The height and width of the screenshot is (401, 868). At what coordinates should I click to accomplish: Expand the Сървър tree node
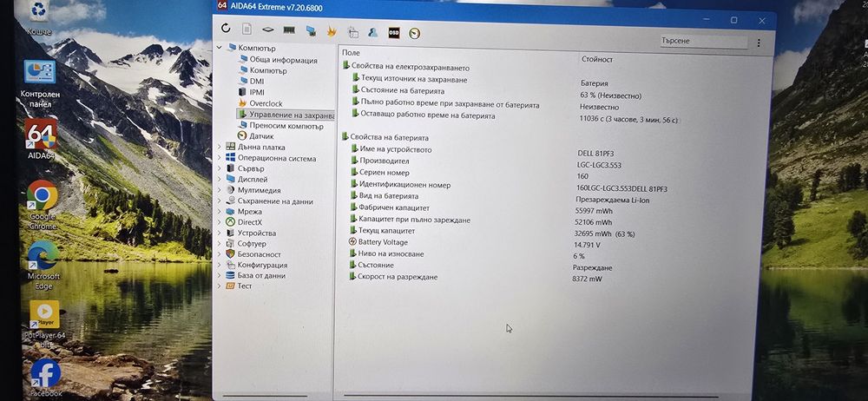220,168
